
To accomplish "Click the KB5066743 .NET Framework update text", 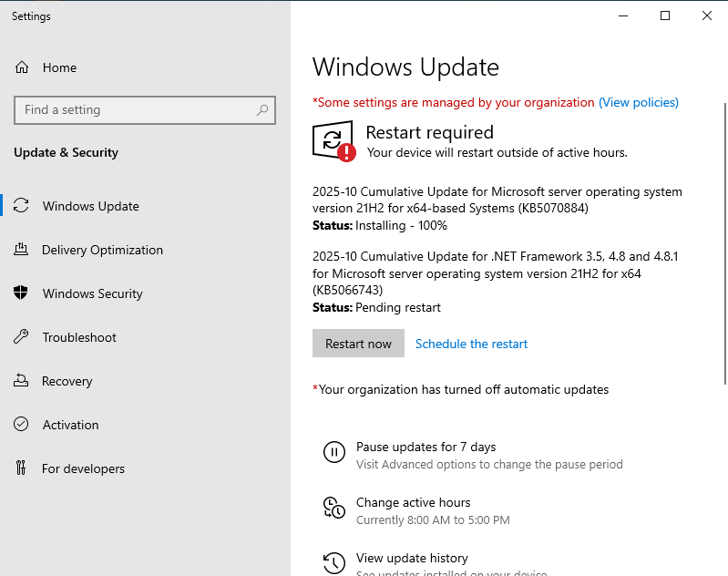I will [x=496, y=273].
